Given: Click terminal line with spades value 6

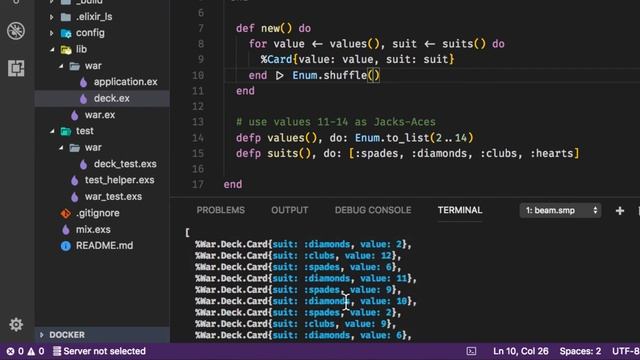Looking at the screenshot, I should pyautogui.click(x=298, y=267).
